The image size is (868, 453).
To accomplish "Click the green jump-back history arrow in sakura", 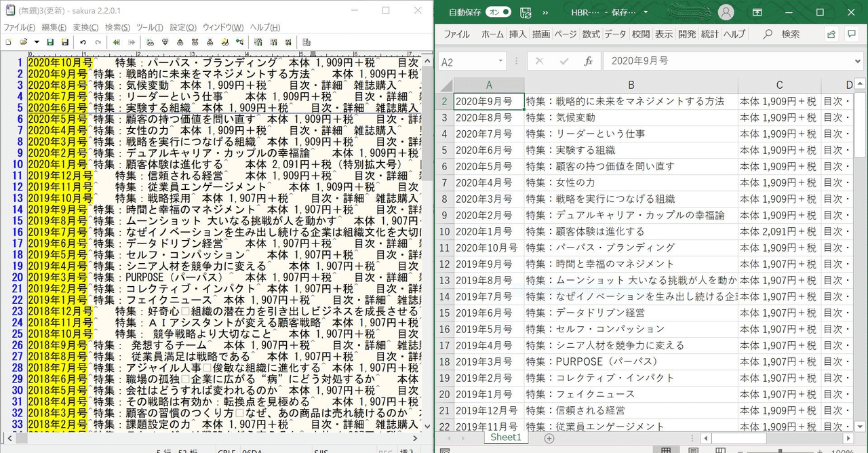I will [x=117, y=42].
